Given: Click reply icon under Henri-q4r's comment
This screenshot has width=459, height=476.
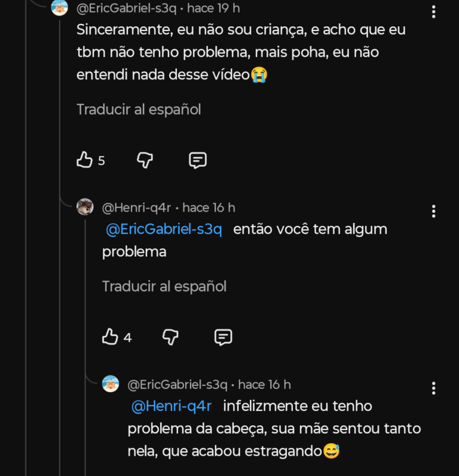Looking at the screenshot, I should (x=223, y=337).
